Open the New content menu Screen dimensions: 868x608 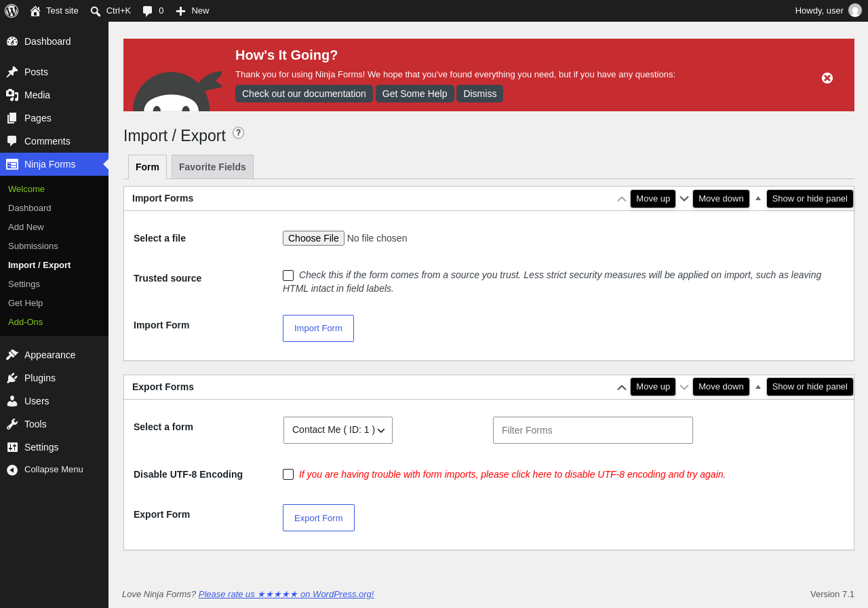coord(193,11)
